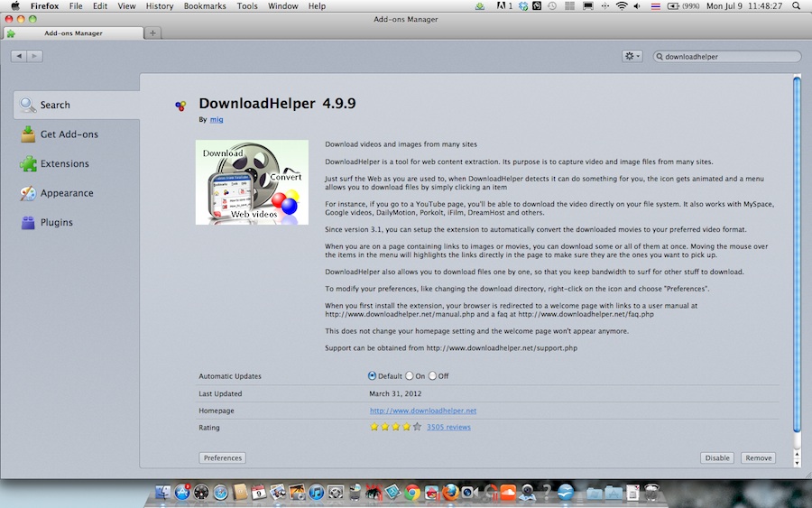Viewport: 812px width, 508px height.
Task: Open SoundCloud from the dock
Action: tap(508, 492)
